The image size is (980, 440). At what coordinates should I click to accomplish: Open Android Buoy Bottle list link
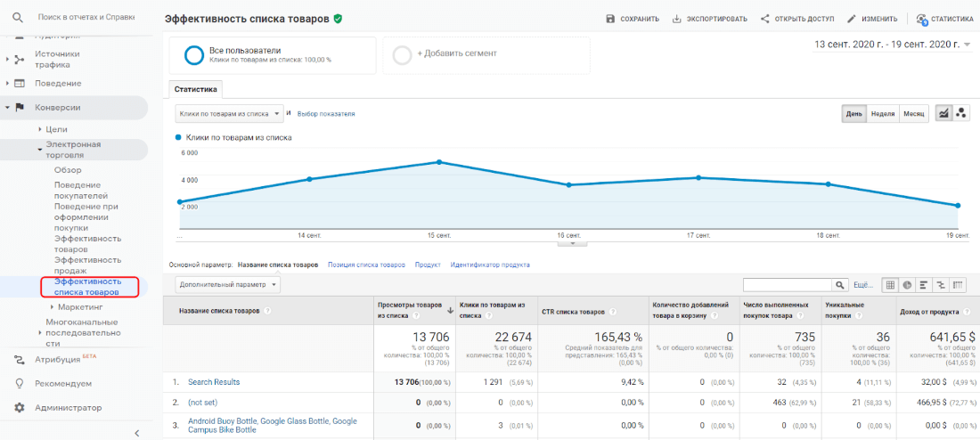[273, 426]
